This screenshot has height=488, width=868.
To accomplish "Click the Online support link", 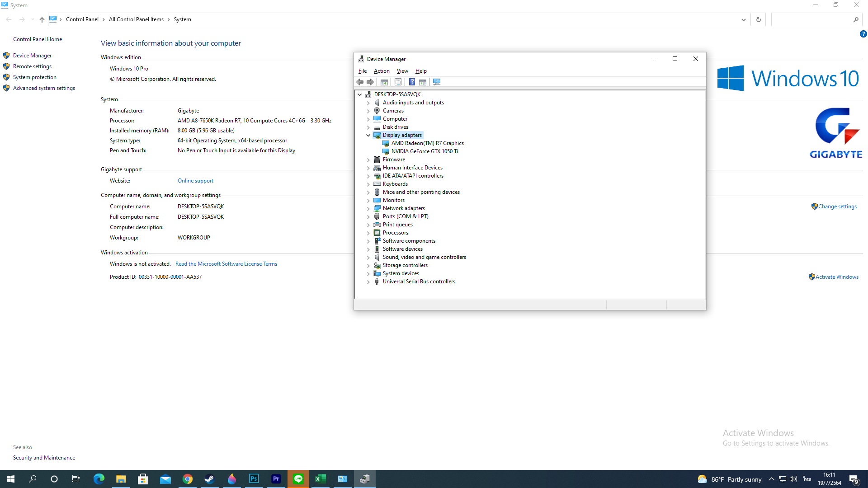I will (x=195, y=181).
